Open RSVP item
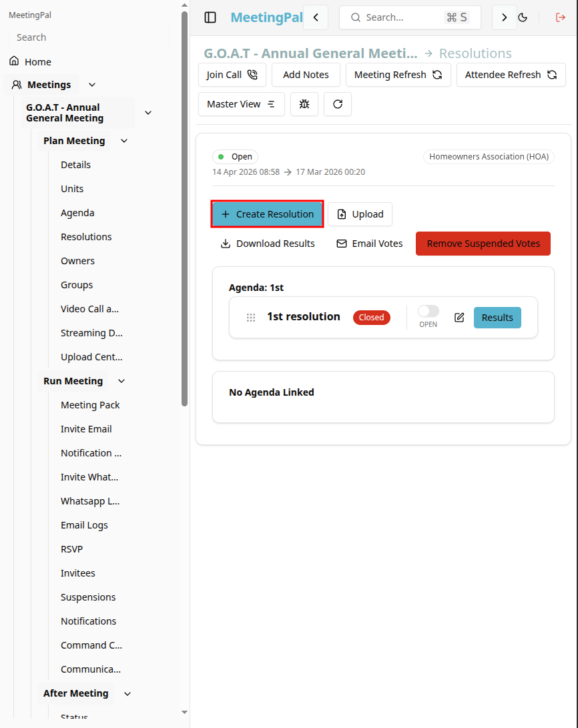 coord(71,549)
